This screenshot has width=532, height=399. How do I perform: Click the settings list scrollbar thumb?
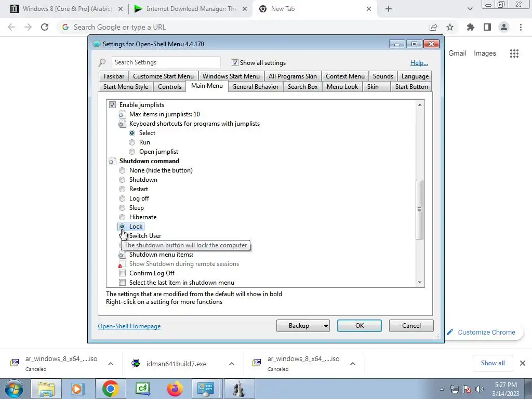point(420,209)
